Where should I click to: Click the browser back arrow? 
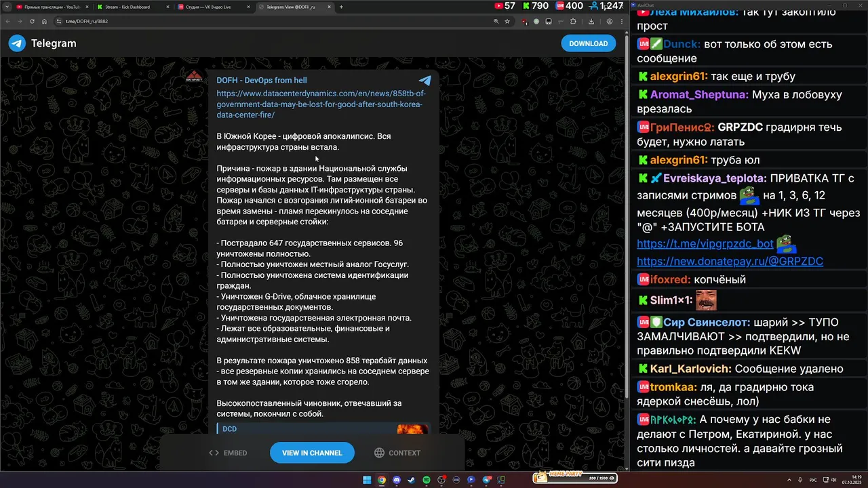(x=7, y=21)
